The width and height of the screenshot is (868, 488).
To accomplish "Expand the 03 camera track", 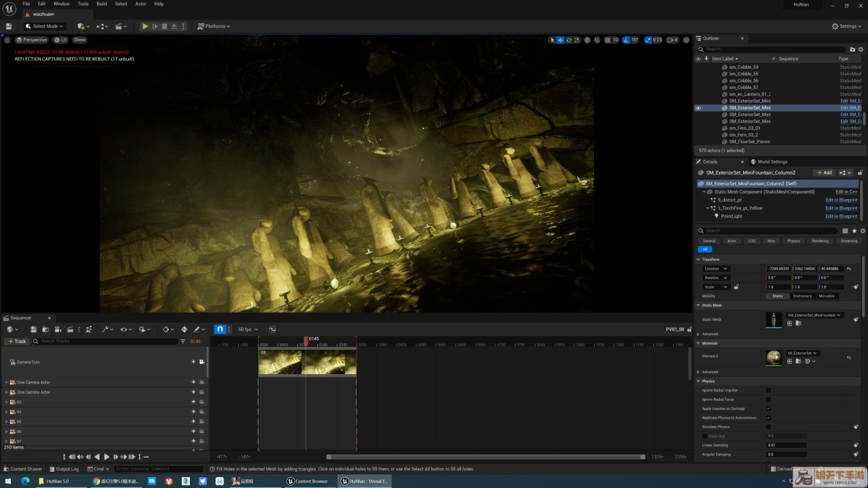I will tap(7, 402).
